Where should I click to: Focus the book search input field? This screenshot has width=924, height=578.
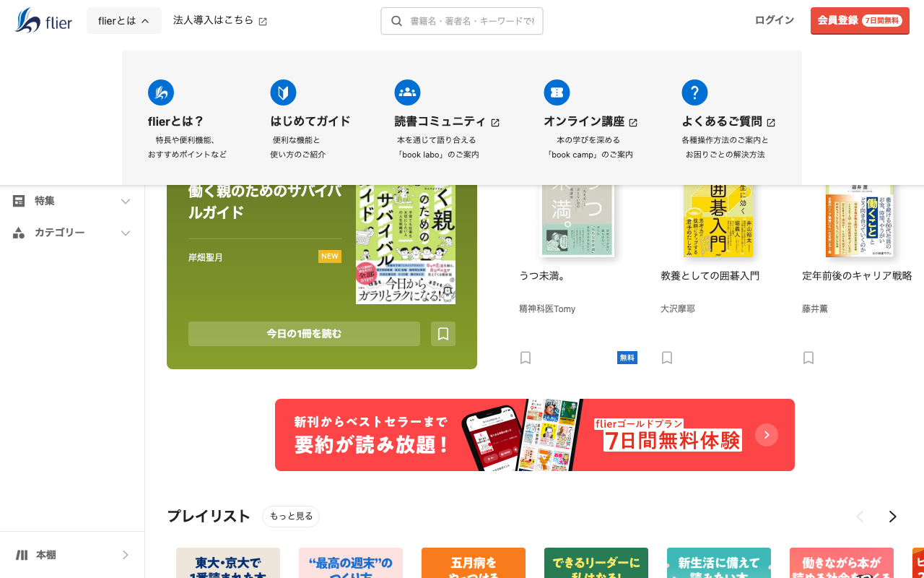click(x=462, y=21)
